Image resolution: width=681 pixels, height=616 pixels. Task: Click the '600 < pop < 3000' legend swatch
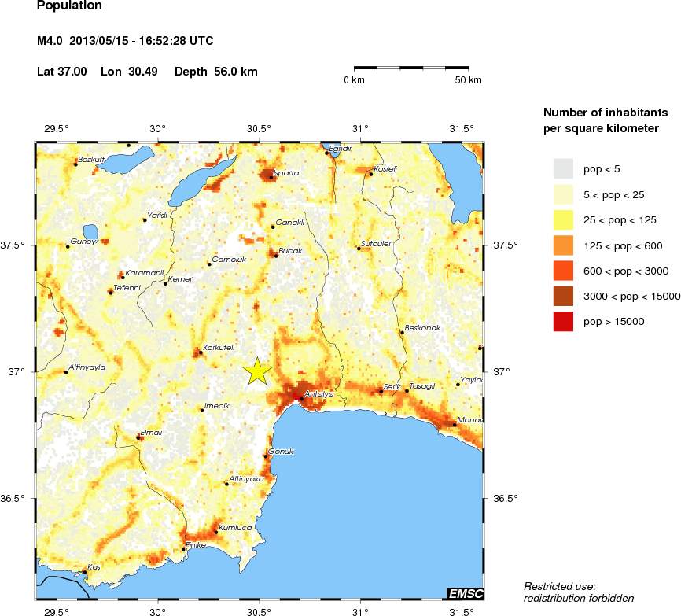(563, 271)
